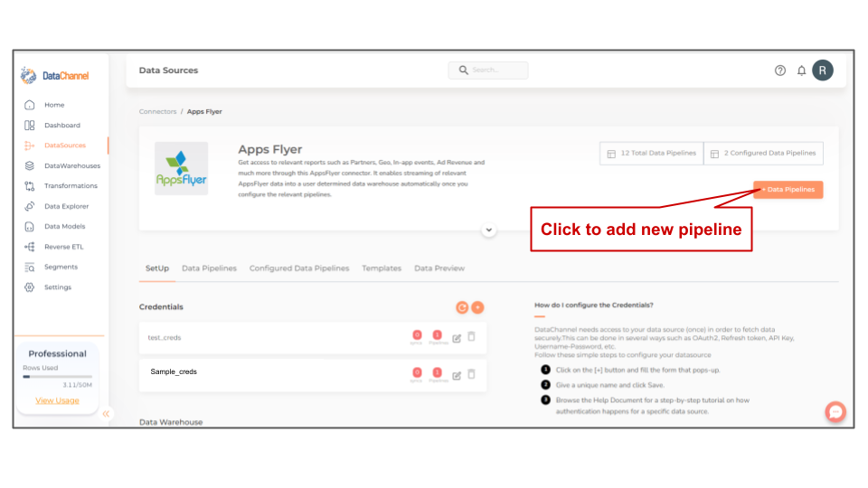Click the Professsional plan label
Viewport: 868px width, 488px height.
tap(58, 353)
